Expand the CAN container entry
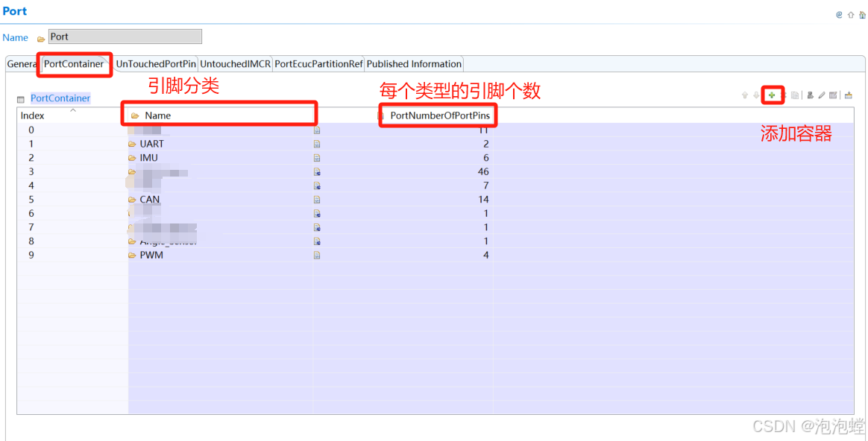The width and height of the screenshot is (868, 441). pyautogui.click(x=132, y=199)
